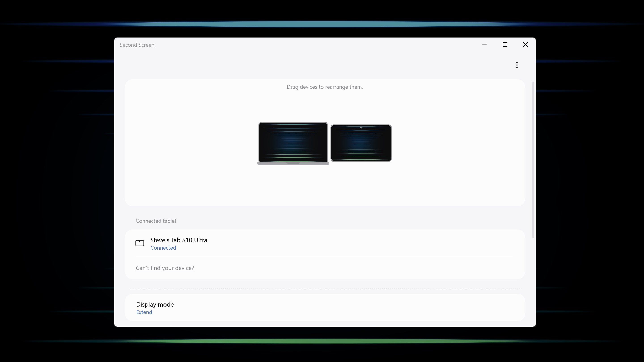Click the Connected status under Steve's Tab S10 Ultra
Viewport: 644px width, 362px height.
coord(163,248)
